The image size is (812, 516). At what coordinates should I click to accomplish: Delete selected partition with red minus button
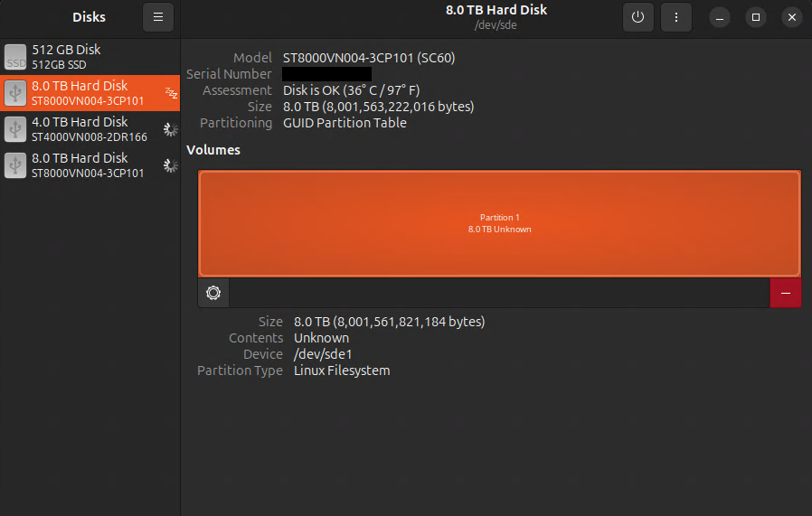point(786,293)
